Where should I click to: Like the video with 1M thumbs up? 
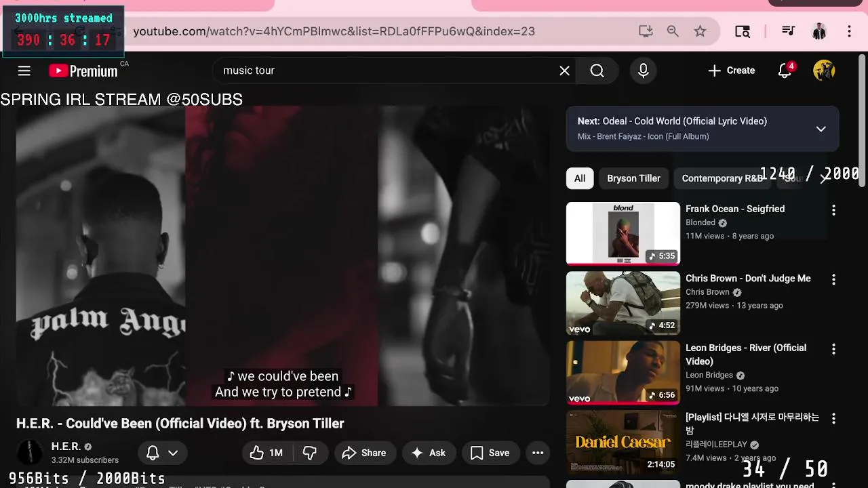point(267,453)
